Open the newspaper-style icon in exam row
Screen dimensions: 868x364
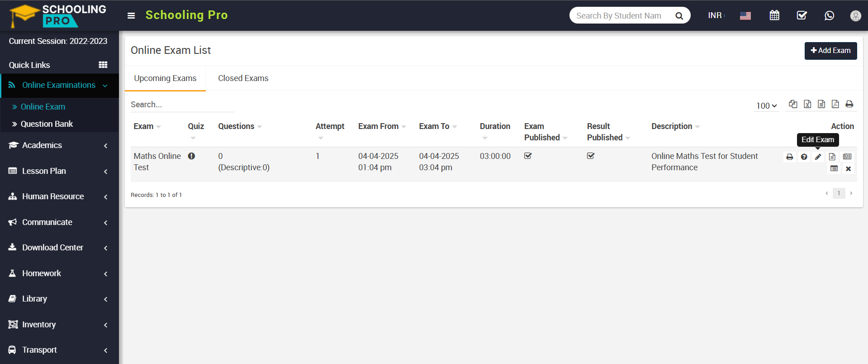click(847, 157)
